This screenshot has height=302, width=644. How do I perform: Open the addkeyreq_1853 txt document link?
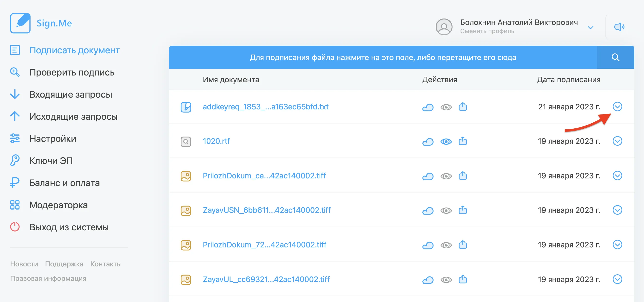265,107
